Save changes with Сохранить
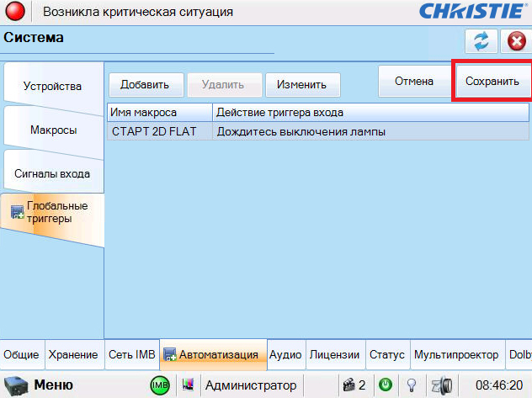 492,82
